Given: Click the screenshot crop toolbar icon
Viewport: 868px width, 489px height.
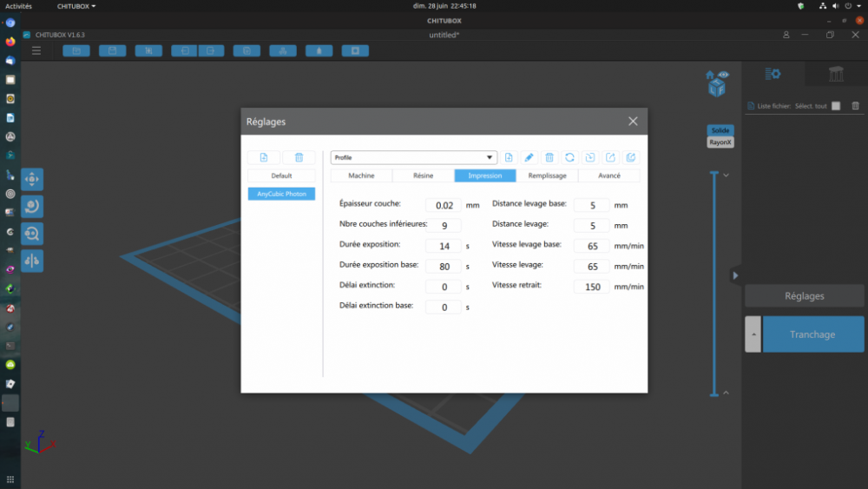Looking at the screenshot, I should [148, 51].
